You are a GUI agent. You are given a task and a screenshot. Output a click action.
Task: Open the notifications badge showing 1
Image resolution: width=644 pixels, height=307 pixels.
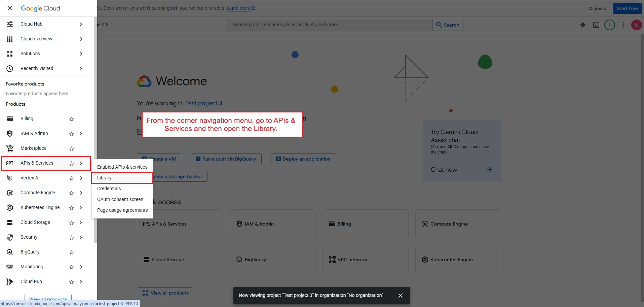click(x=610, y=25)
